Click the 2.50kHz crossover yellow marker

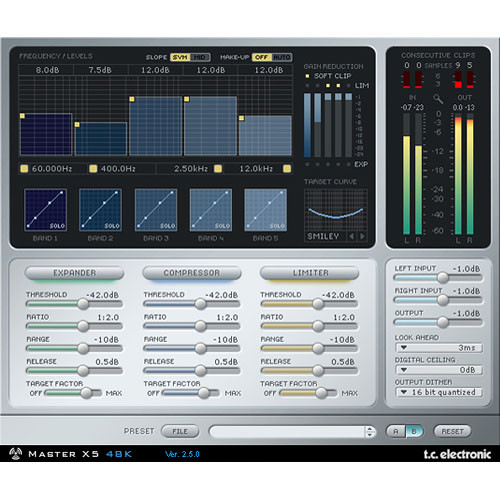tap(218, 169)
